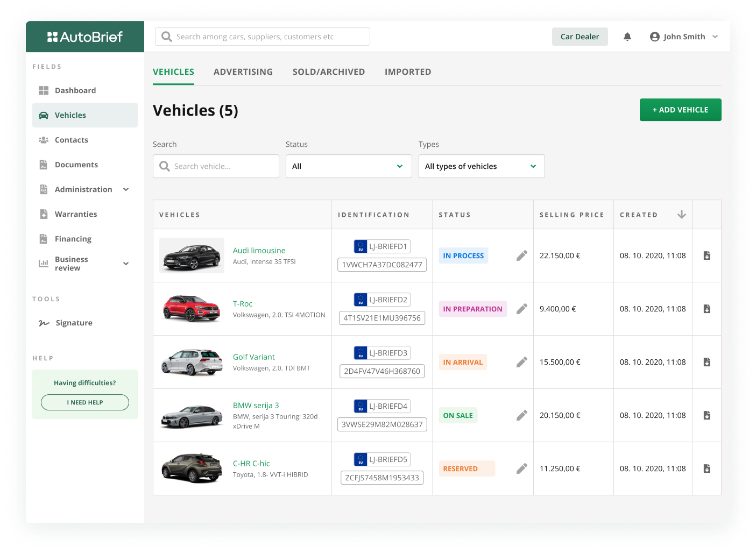
Task: Open the All types of vehicles dropdown
Action: point(481,166)
